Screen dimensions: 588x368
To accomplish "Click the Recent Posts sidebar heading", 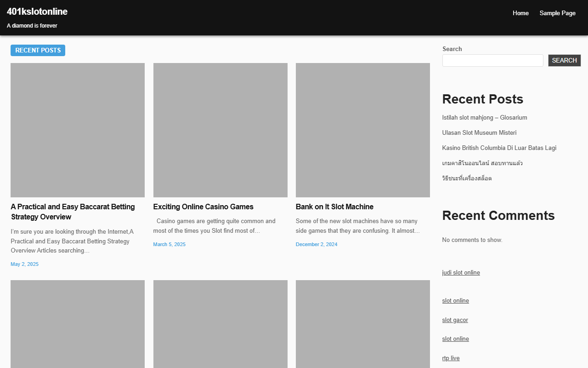I will (483, 99).
